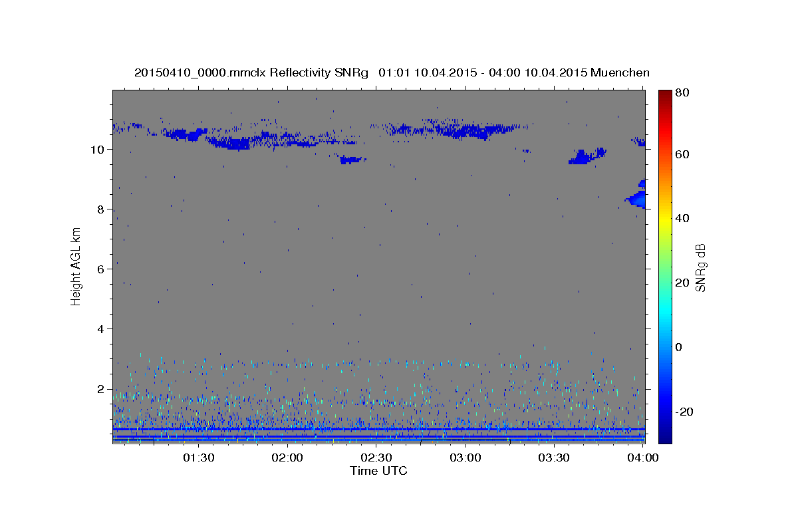Image resolution: width=798 pixels, height=532 pixels.
Task: Click the height tick label 2
Action: coord(99,389)
